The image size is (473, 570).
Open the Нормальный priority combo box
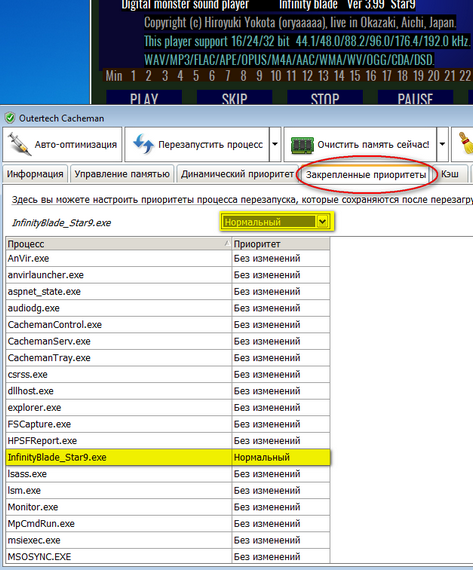coord(276,221)
